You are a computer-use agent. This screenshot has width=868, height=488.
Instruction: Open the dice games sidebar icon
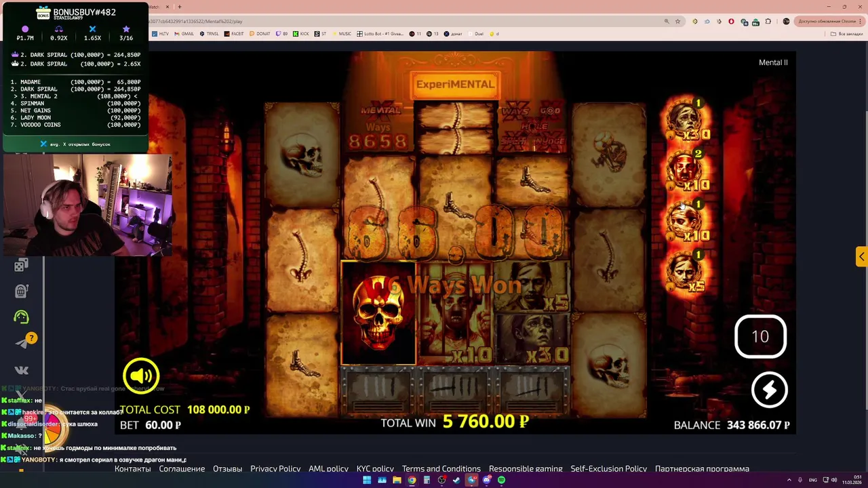pos(21,265)
